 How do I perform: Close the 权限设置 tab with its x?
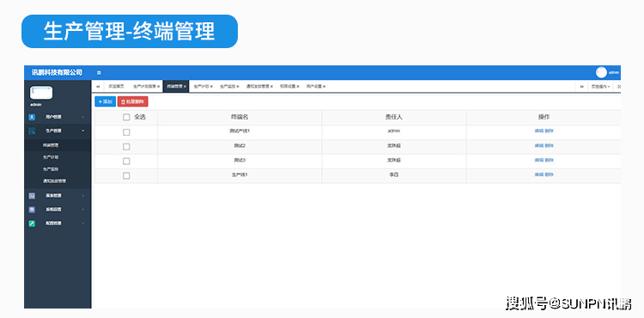(x=298, y=87)
